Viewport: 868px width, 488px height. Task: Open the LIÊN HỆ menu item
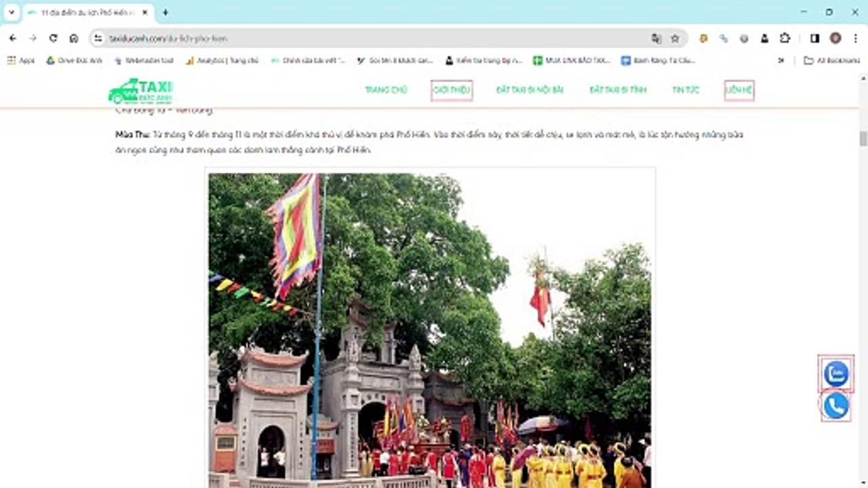739,90
